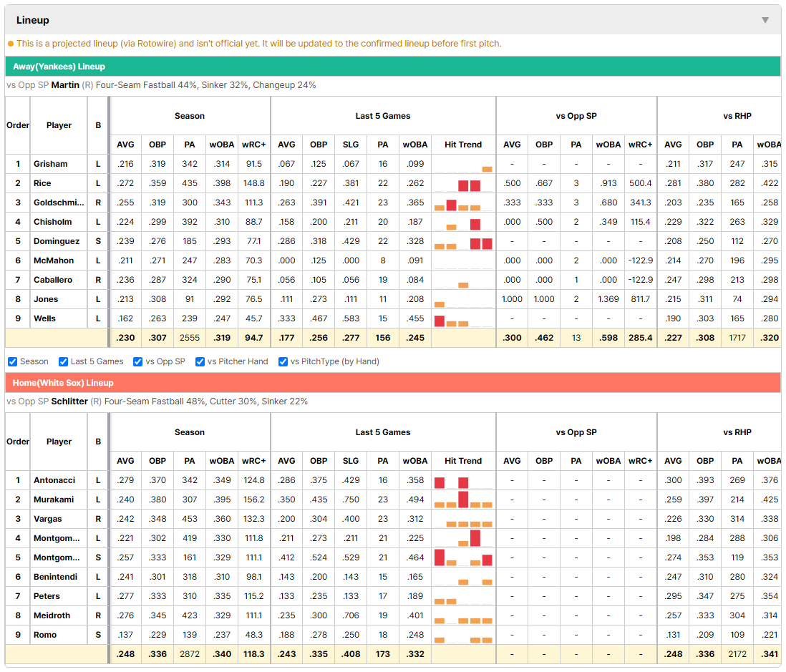Uncheck the Last 5 Games checkbox
Image resolution: width=786 pixels, height=672 pixels.
pyautogui.click(x=63, y=362)
